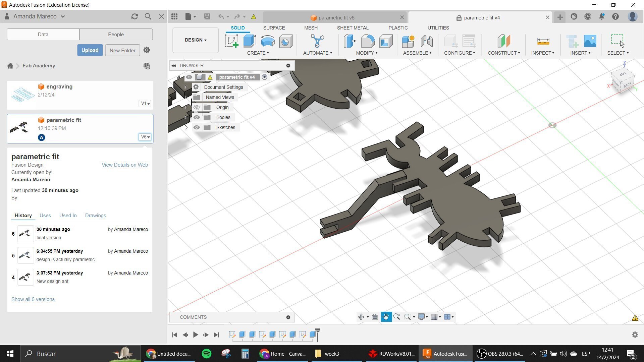The height and width of the screenshot is (362, 644).
Task: Click the Measure inspect icon
Action: tap(543, 41)
